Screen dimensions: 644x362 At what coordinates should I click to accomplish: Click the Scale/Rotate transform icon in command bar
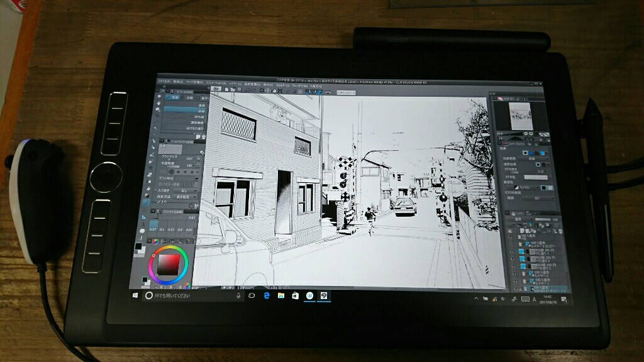[280, 90]
